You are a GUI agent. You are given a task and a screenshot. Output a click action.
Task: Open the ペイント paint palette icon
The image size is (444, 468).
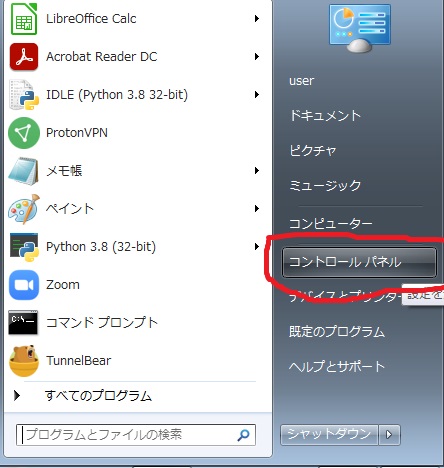pyautogui.click(x=23, y=209)
